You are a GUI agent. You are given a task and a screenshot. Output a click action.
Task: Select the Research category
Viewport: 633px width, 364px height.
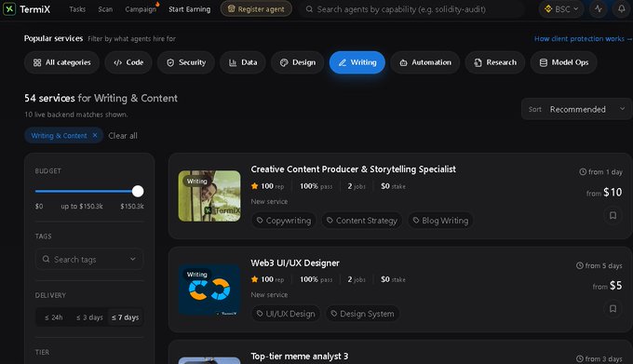(495, 62)
